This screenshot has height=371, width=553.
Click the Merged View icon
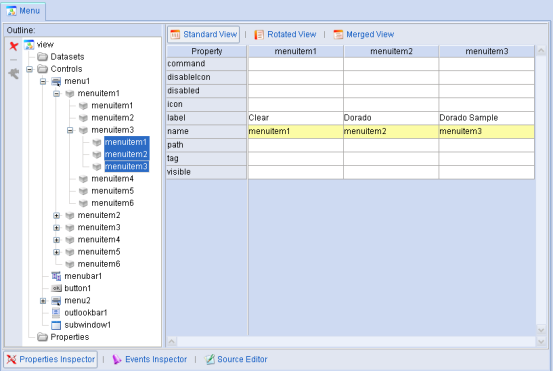point(338,35)
